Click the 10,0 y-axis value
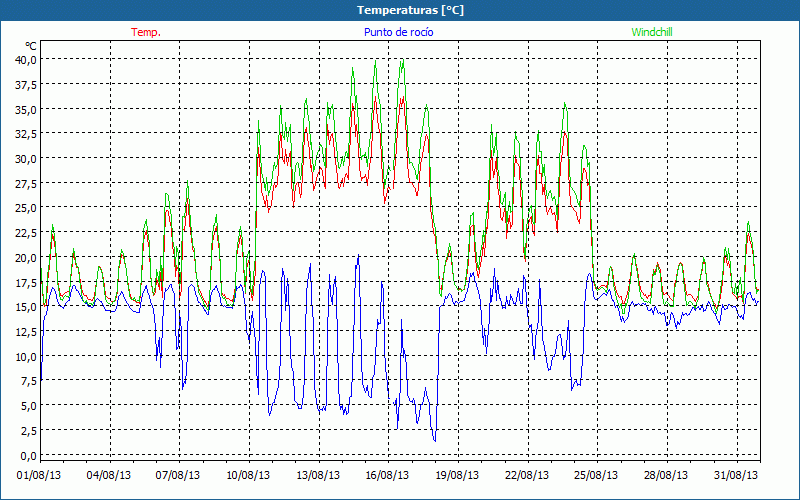Viewport: 800px width, 500px height. pos(26,357)
